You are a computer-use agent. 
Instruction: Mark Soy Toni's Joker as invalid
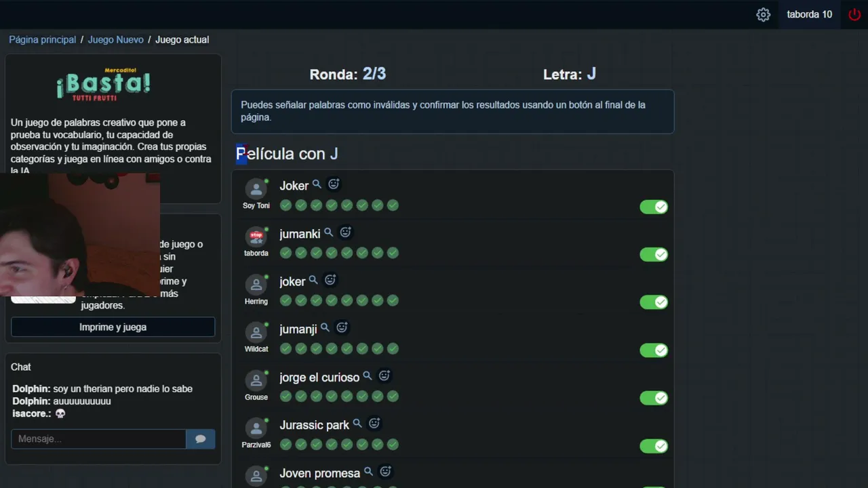pos(654,207)
